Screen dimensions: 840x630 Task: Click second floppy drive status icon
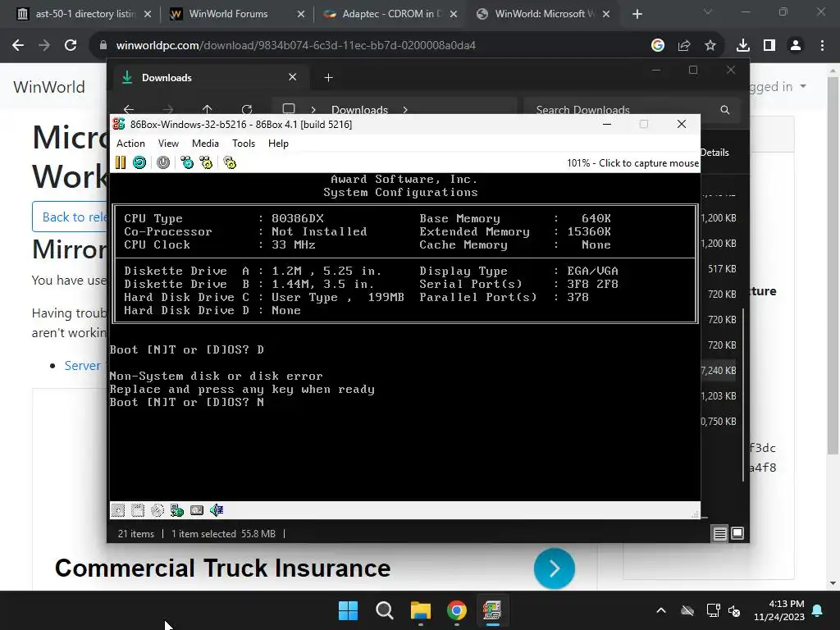pos(138,510)
